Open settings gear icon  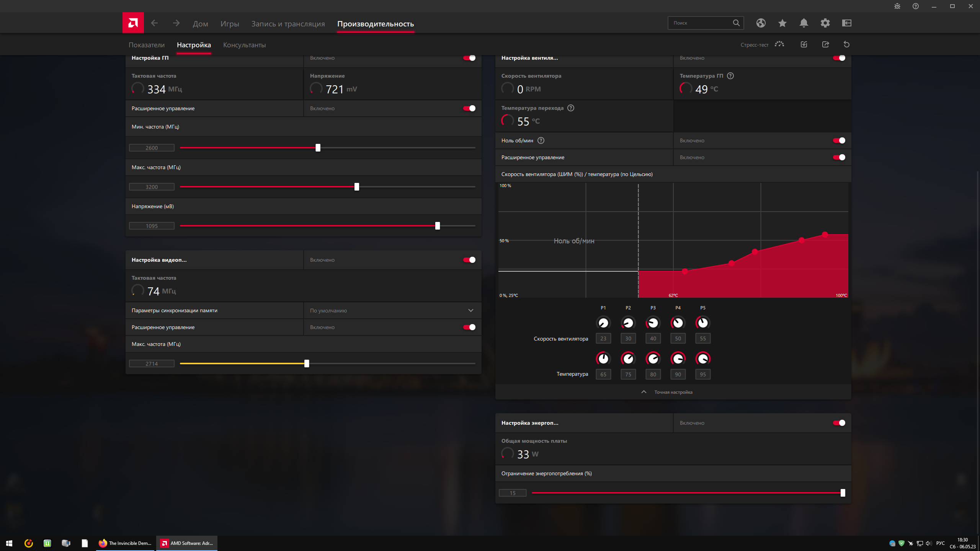(825, 23)
